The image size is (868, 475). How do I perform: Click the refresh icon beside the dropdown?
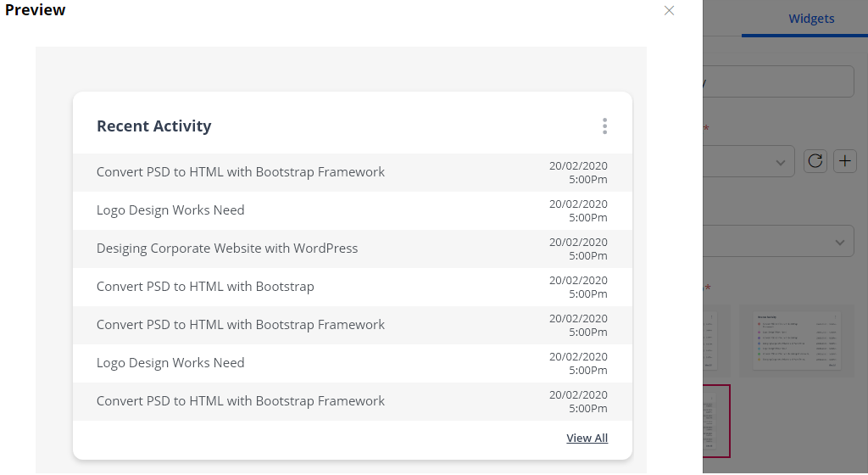[x=815, y=161]
